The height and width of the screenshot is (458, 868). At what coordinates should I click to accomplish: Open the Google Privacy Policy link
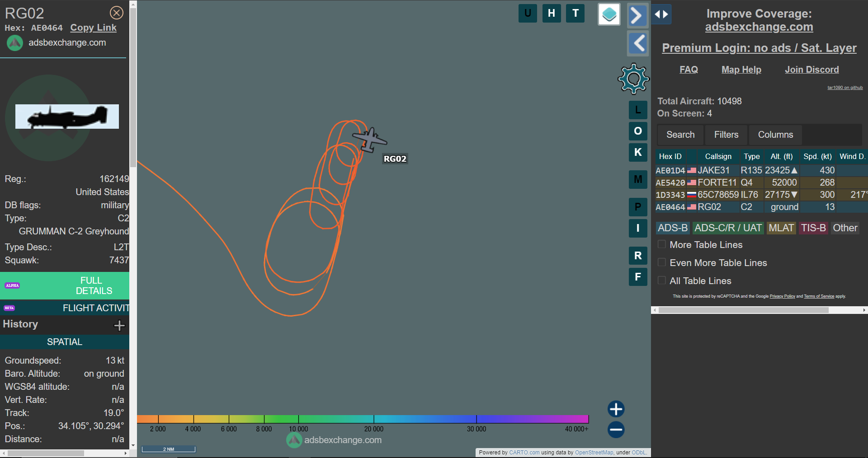[782, 296]
